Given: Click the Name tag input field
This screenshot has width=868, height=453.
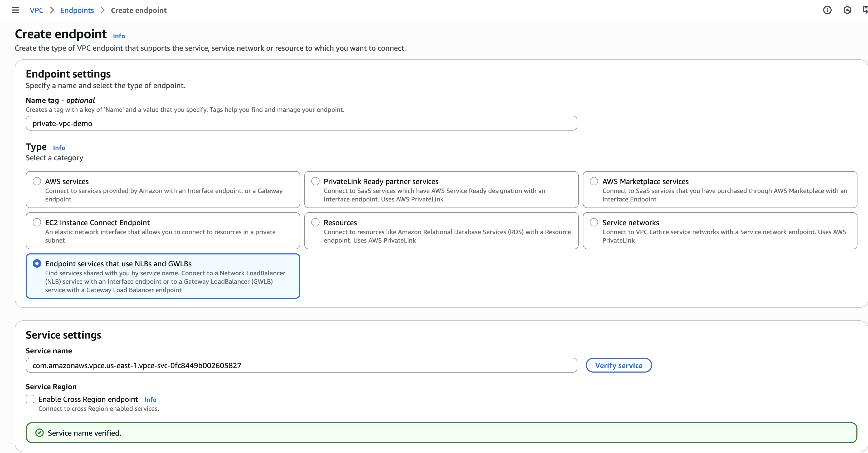Looking at the screenshot, I should 301,123.
